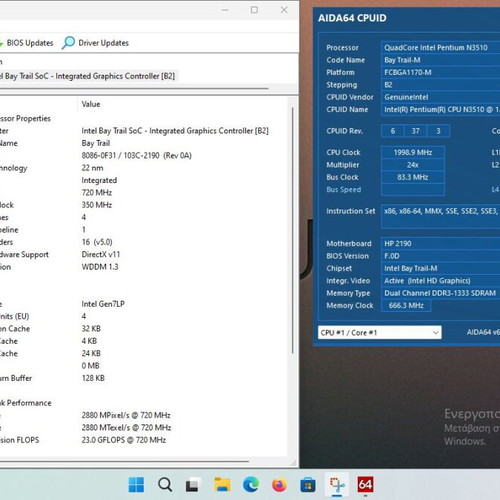Screen dimensions: 500x500
Task: Click 'HP 2190' motherboard field
Action: tap(440, 243)
